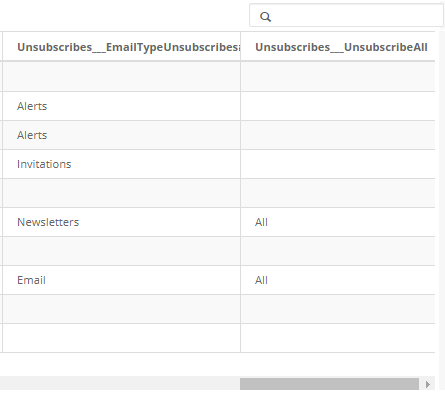Click the empty UnsubscribeAll cell in the first Alerts row
This screenshot has width=445, height=393.
[338, 106]
